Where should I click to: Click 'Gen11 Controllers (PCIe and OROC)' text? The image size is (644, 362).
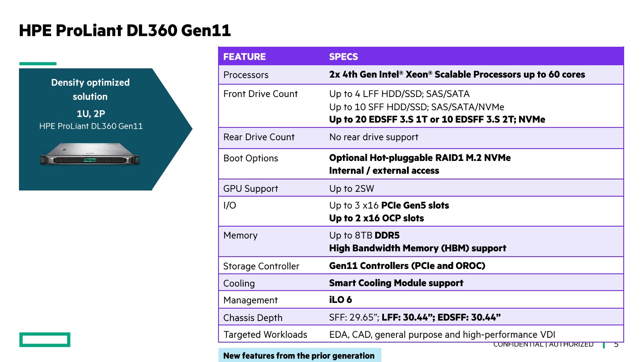pyautogui.click(x=407, y=266)
